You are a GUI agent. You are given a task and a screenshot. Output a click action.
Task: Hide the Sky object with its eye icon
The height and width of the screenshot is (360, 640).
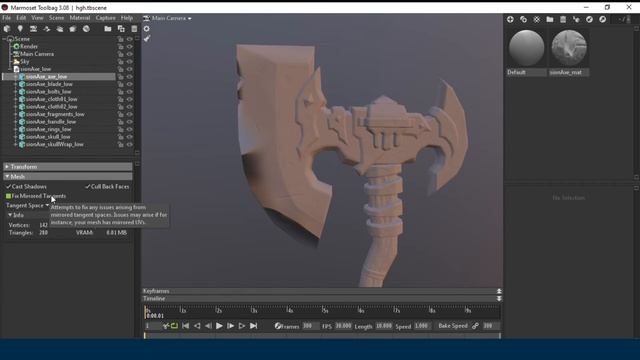(129, 62)
